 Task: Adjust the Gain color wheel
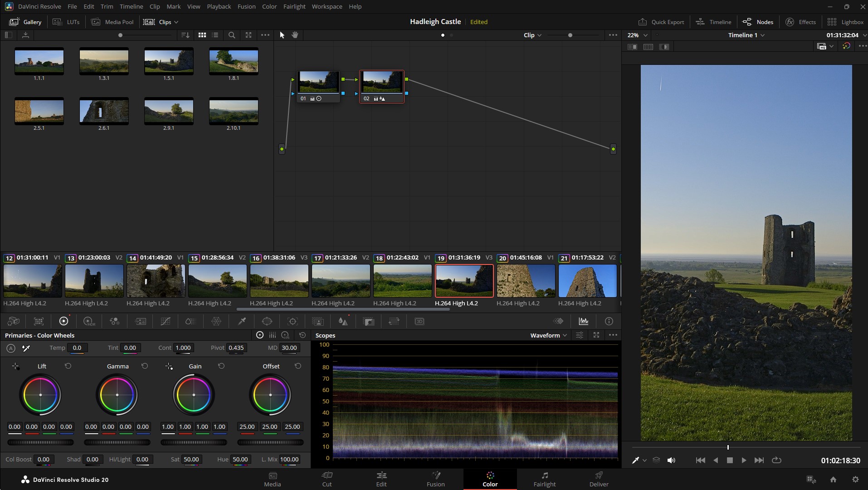click(194, 395)
